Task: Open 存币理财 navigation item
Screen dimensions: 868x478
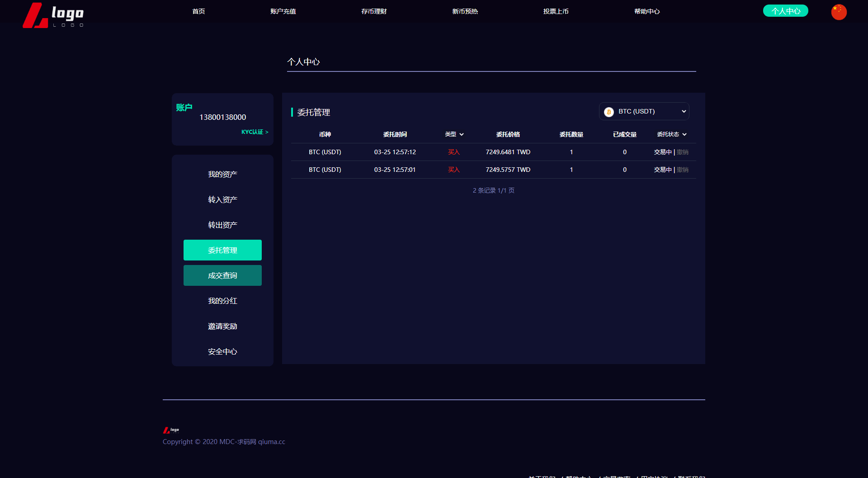Action: pos(374,11)
